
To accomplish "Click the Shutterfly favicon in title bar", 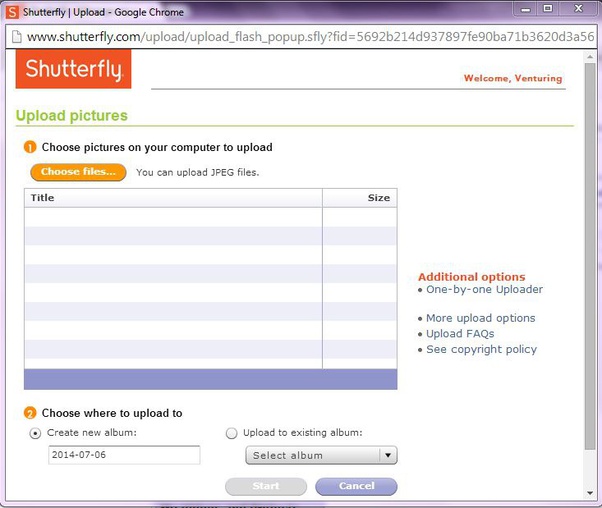I will click(12, 12).
